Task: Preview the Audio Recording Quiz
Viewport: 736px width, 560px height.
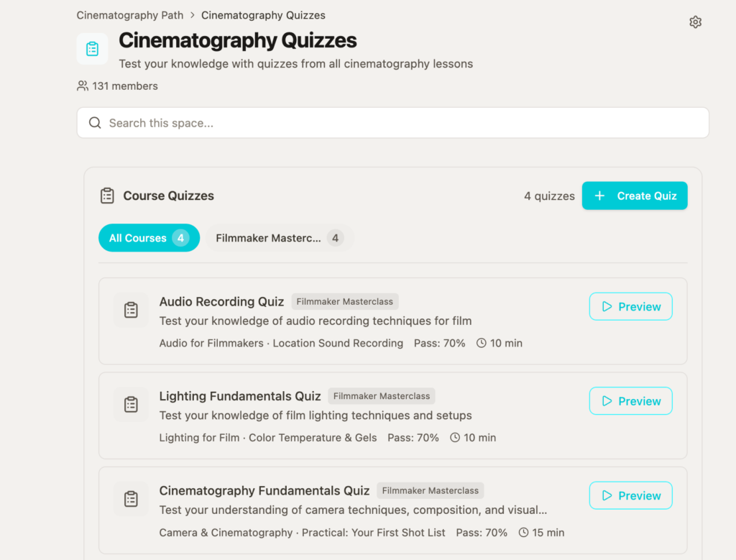Action: (x=630, y=306)
